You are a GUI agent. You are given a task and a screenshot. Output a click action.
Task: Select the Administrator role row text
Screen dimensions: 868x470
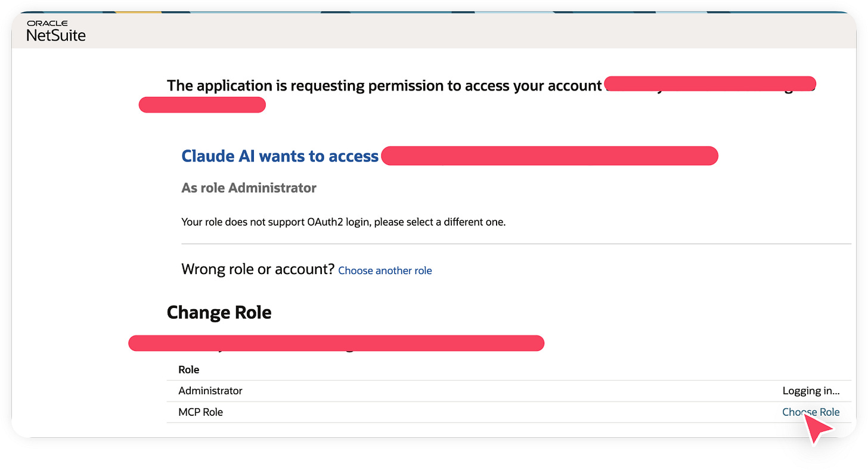[210, 391]
